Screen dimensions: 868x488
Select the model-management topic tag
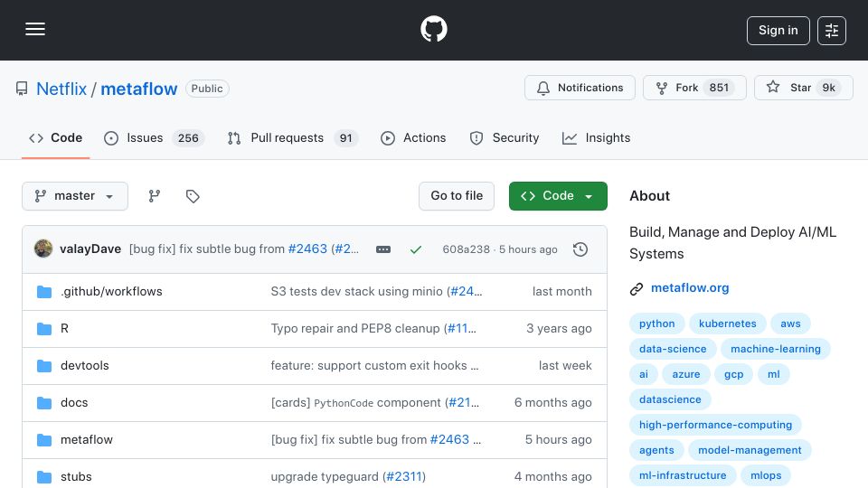750,450
